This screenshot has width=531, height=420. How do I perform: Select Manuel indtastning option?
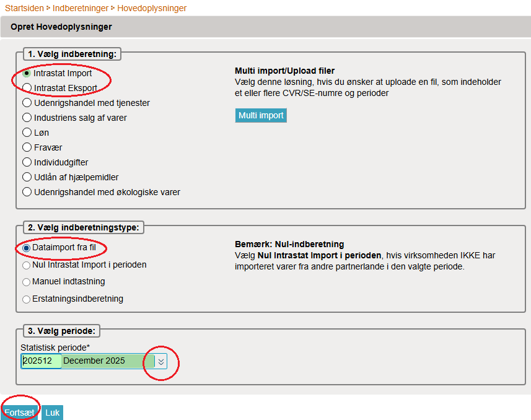26,282
